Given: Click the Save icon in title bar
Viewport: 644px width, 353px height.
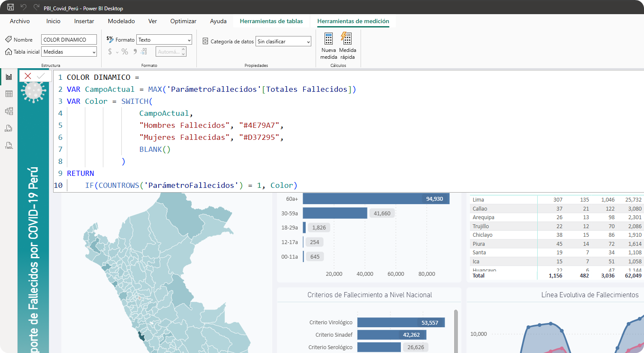Looking at the screenshot, I should [11, 7].
